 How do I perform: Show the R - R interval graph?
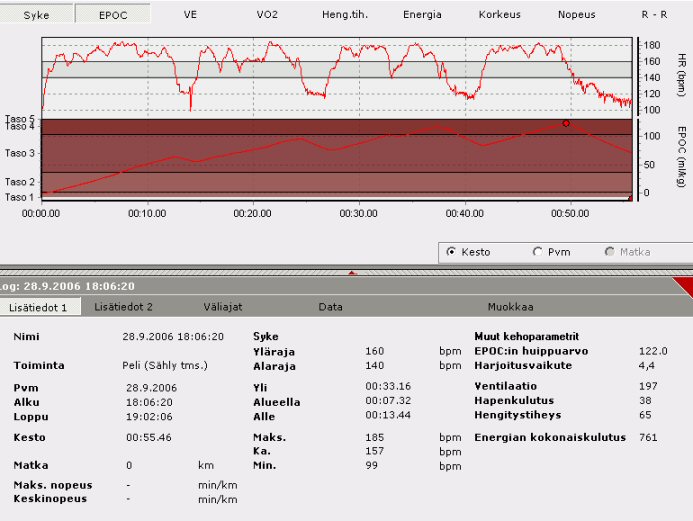point(656,15)
